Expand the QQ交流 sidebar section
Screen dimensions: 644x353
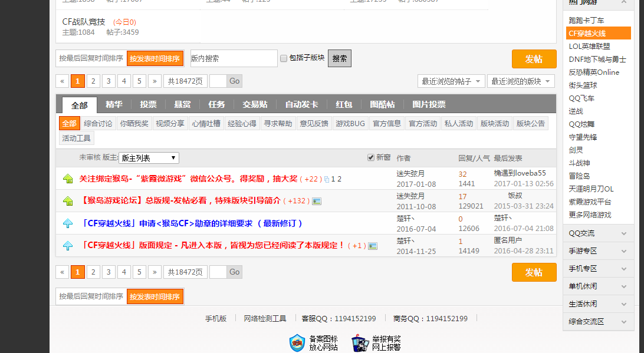598,233
